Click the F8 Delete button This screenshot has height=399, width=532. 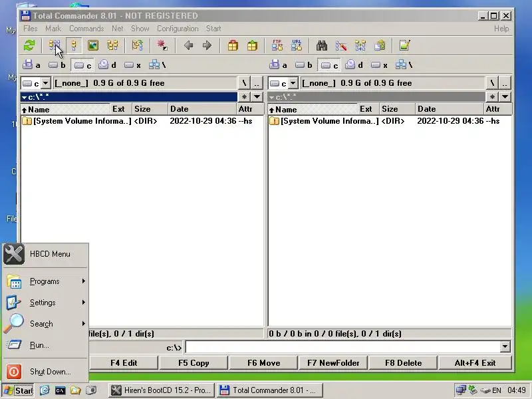403,362
